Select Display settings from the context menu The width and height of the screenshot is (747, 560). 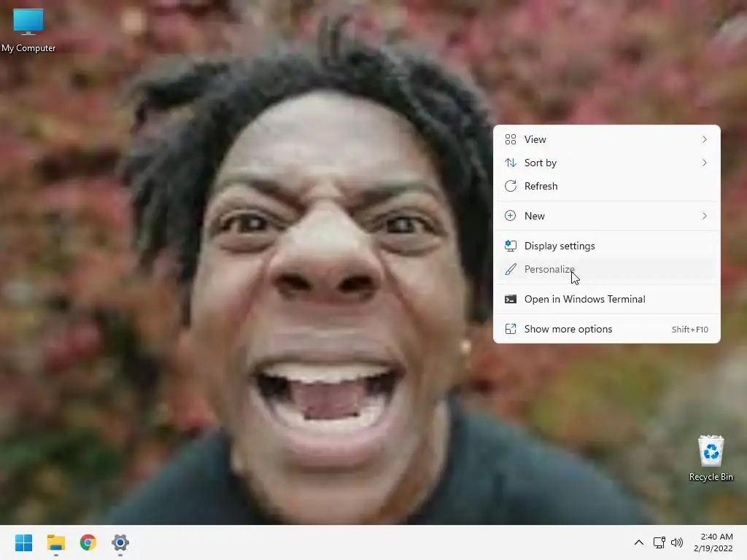tap(606, 246)
